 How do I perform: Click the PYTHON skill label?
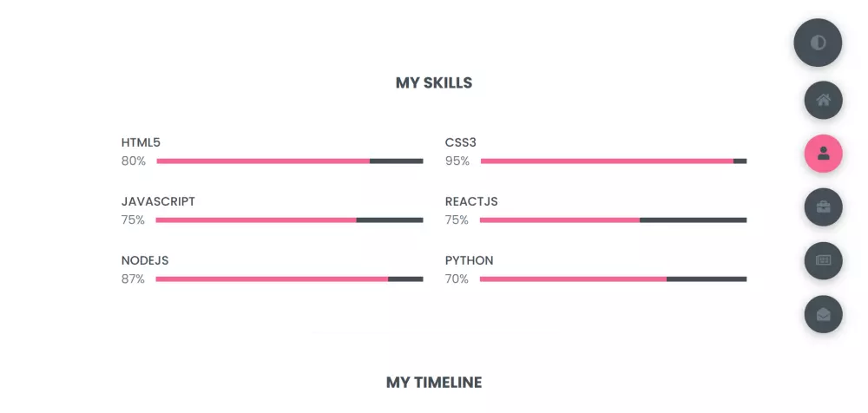coord(469,260)
